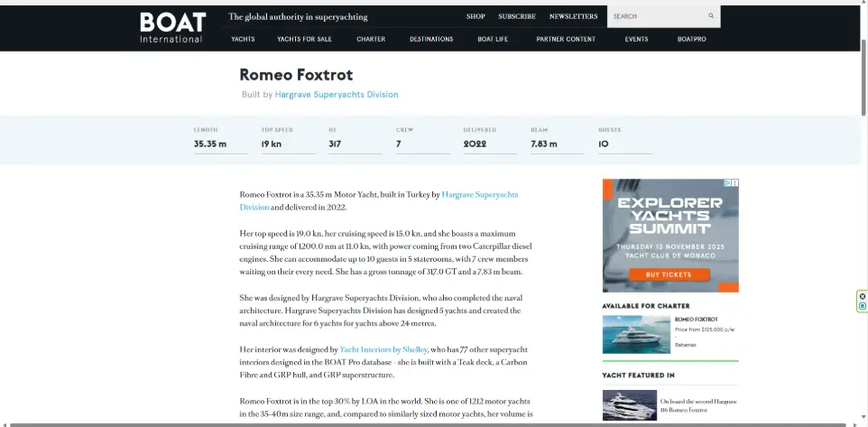Viewport: 868px width, 427px height.
Task: Open the Newsletters link
Action: coord(573,16)
